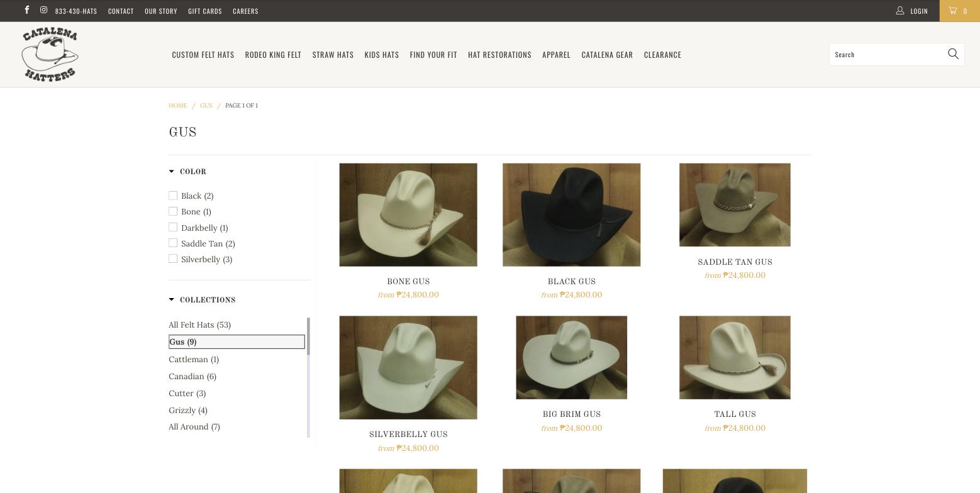Open Custom Felt Hats menu
Screen dimensions: 980x493
tap(203, 55)
